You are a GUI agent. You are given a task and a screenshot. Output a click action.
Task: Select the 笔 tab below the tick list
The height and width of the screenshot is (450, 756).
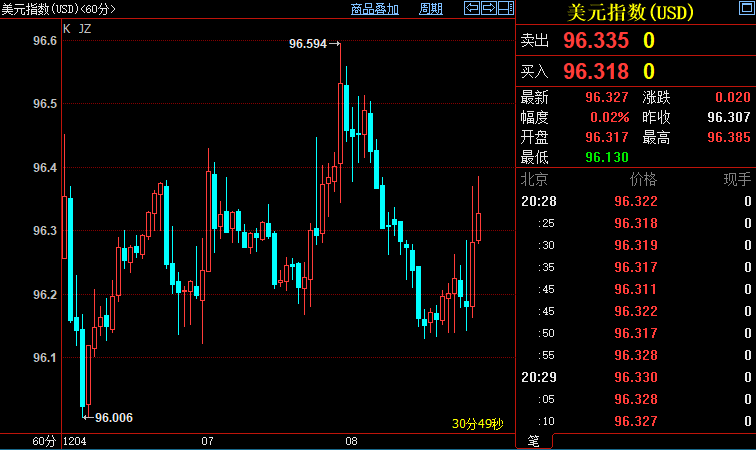(x=532, y=440)
